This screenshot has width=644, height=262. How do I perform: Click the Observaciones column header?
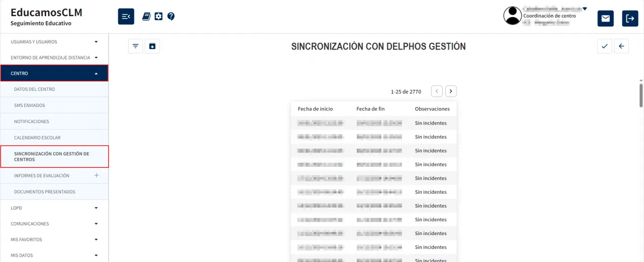tap(432, 109)
